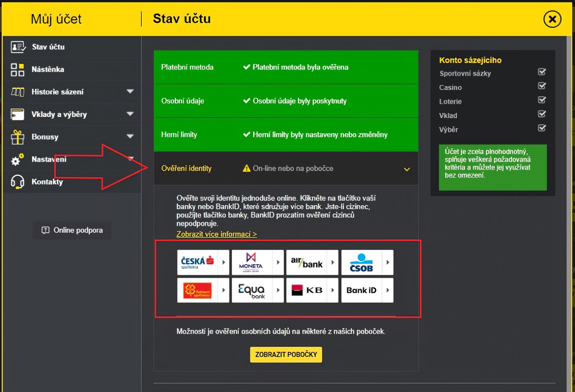Image resolution: width=575 pixels, height=392 pixels.
Task: Click the dialog's vertical scrollbar
Action: 569,214
